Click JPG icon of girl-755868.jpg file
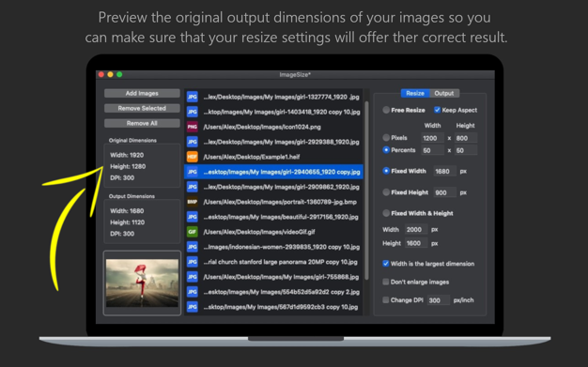The image size is (588, 367). (x=192, y=277)
